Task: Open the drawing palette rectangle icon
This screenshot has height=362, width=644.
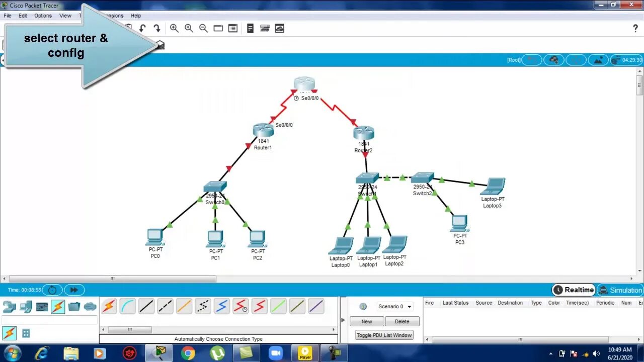Action: [x=218, y=28]
